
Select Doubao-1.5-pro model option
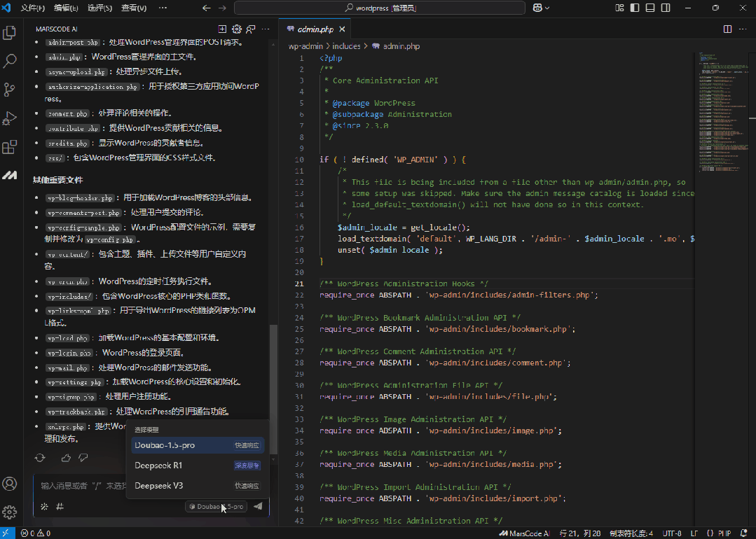(x=198, y=446)
